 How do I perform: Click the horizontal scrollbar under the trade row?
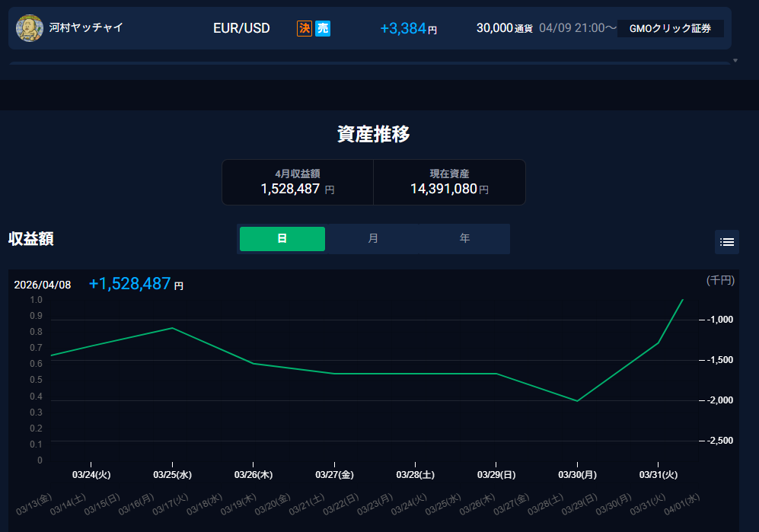pos(369,63)
